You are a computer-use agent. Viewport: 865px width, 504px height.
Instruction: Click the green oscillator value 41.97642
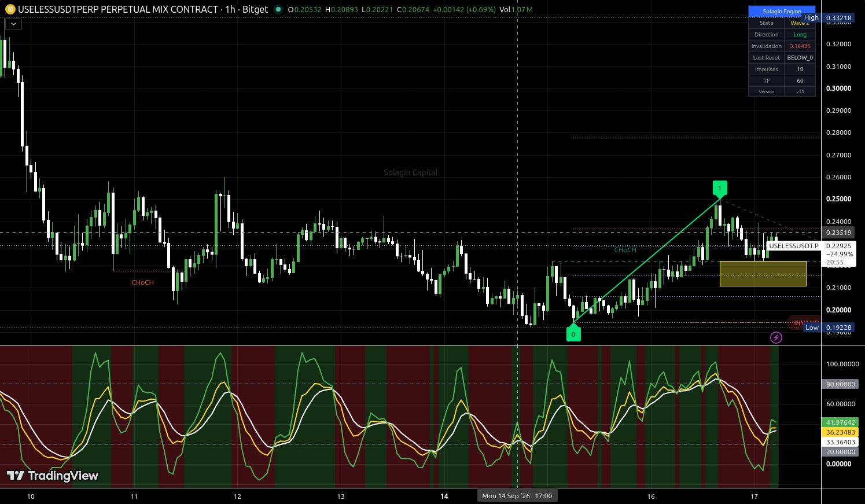click(840, 422)
